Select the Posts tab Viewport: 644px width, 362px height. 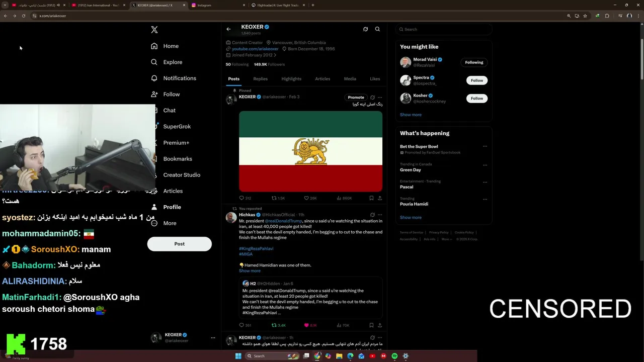(x=233, y=79)
